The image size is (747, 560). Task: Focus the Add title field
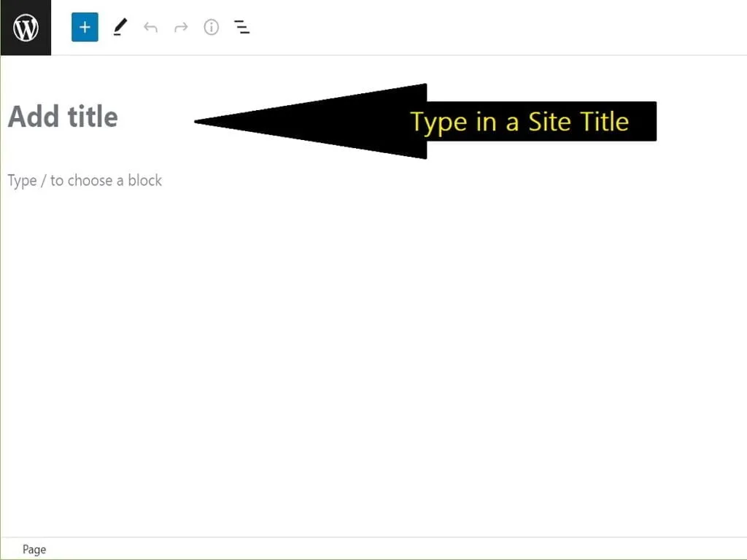(63, 117)
